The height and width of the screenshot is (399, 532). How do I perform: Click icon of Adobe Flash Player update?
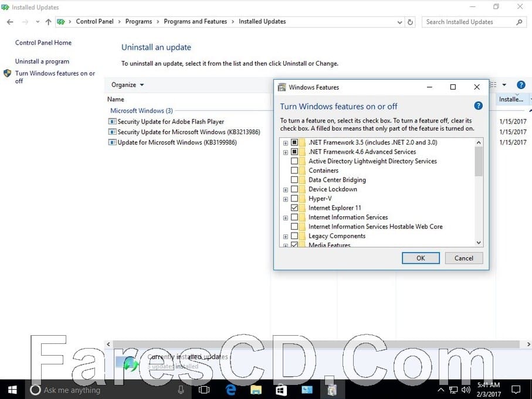(112, 121)
